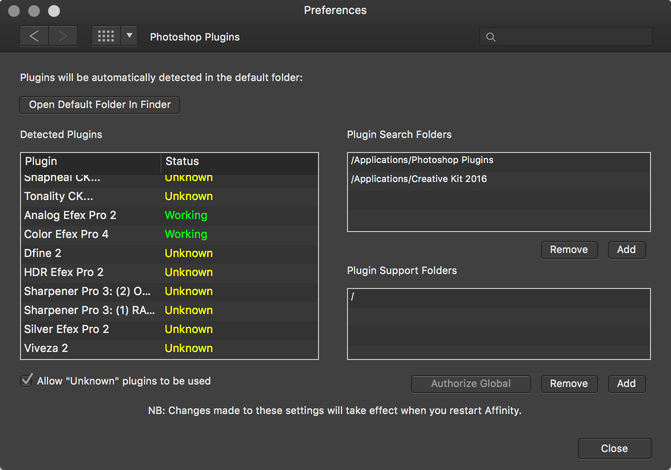
Task: Click Working status of Analog Efex Pro 2
Action: pos(186,215)
